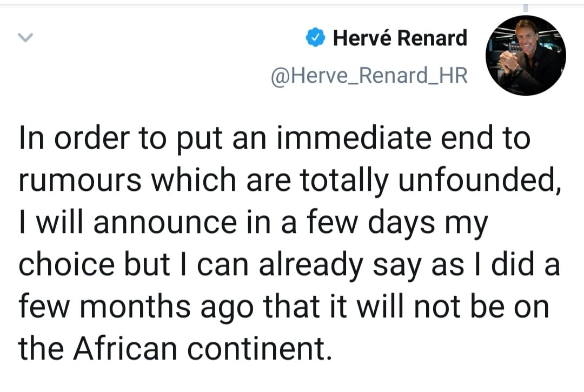Click the display name Hervé Renard
Viewport: 584px width, 392px height.
point(400,38)
